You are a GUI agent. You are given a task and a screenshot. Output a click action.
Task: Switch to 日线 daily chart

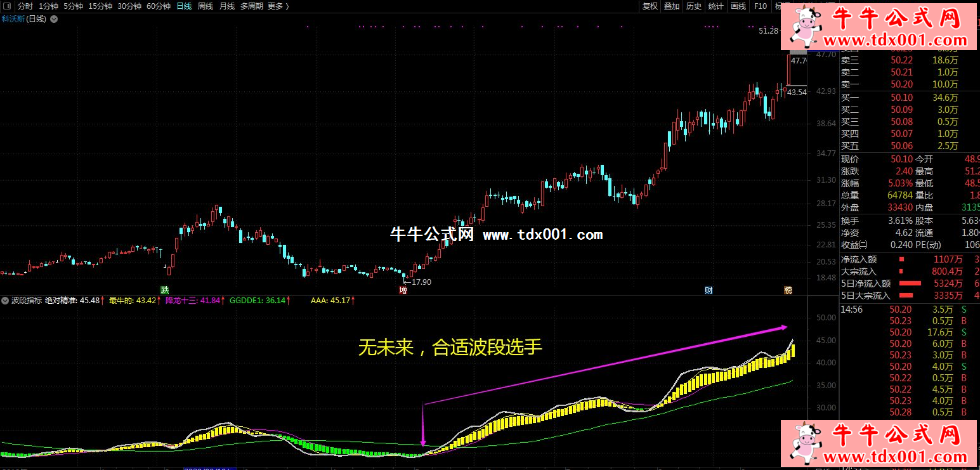(184, 6)
